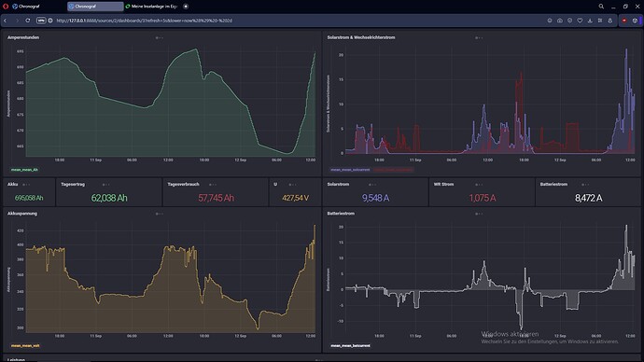
Task: Open Solarstrom single-stat options dots
Action: point(372,185)
